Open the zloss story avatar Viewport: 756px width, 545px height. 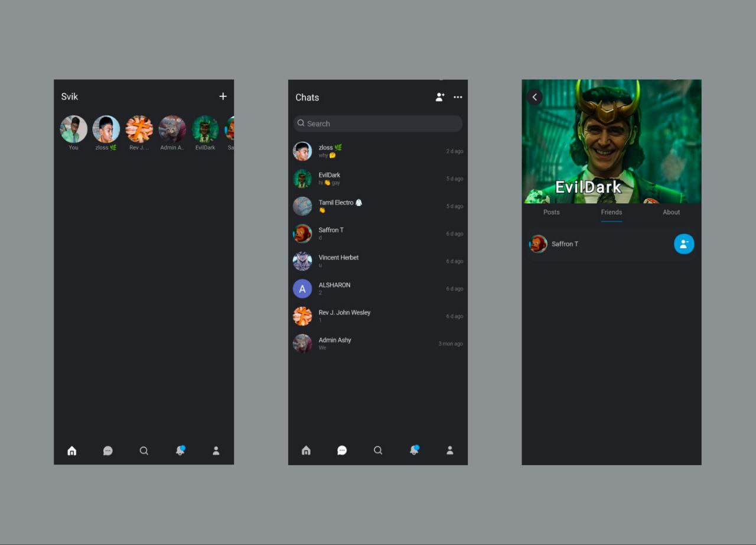click(106, 129)
